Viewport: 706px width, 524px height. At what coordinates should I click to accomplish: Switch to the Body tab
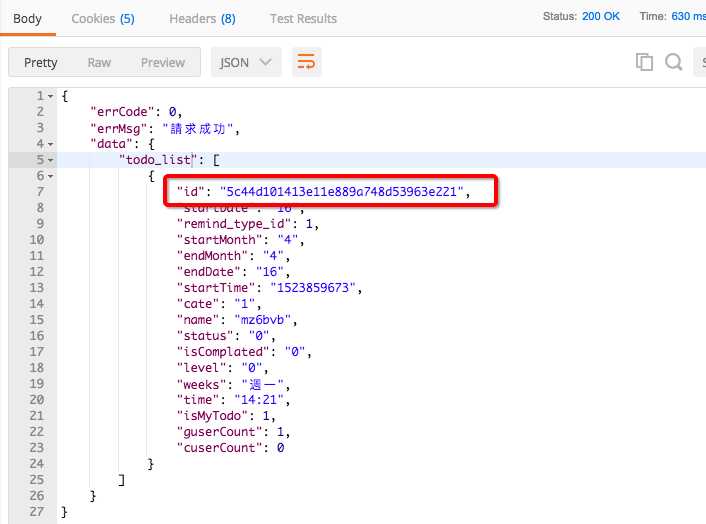point(27,19)
